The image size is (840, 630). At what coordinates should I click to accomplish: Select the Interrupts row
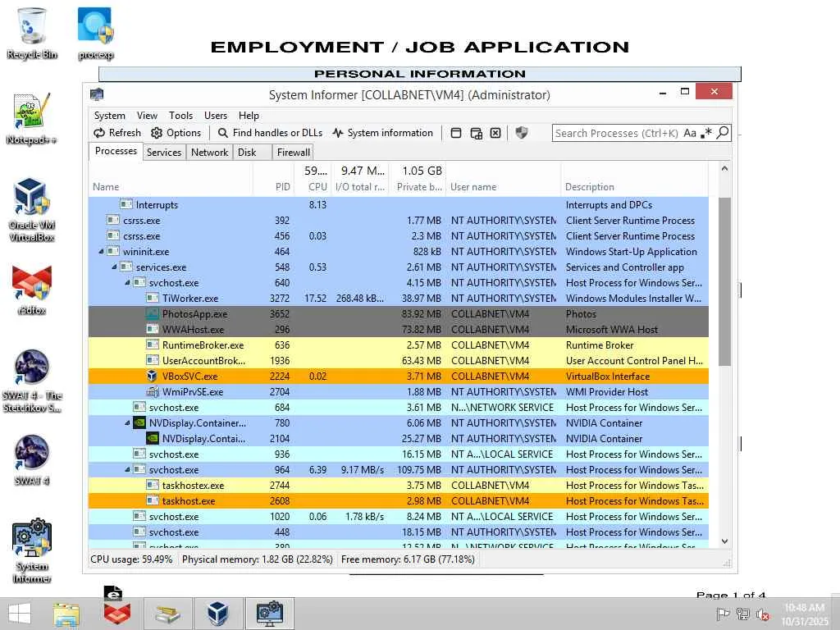[399, 204]
